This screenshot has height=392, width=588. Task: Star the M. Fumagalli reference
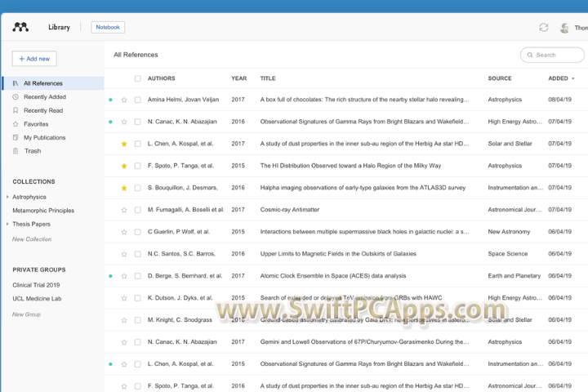[x=124, y=210]
